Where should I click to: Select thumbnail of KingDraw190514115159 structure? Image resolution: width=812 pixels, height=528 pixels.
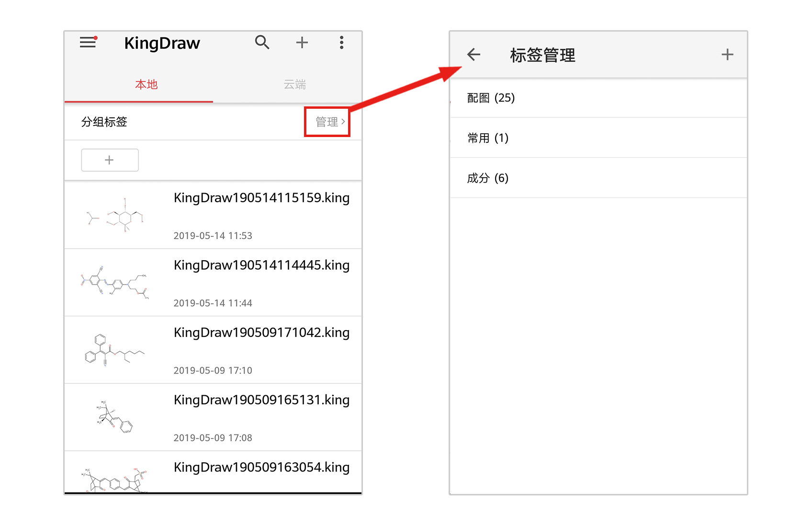point(115,215)
